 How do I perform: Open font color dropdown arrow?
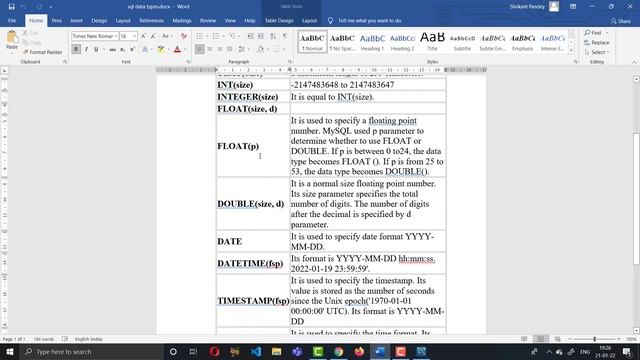[184, 49]
